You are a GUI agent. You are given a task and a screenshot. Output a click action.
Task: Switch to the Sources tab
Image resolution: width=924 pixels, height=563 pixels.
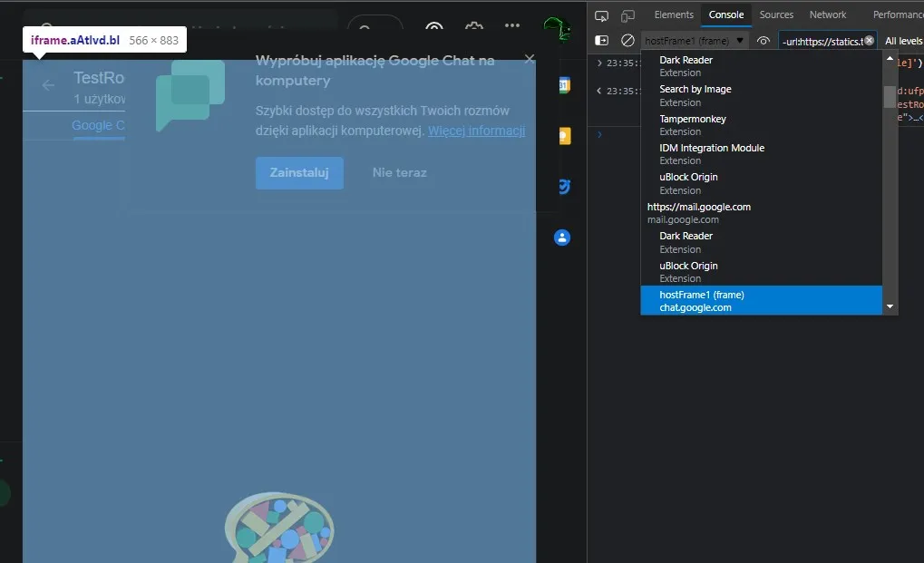point(776,15)
